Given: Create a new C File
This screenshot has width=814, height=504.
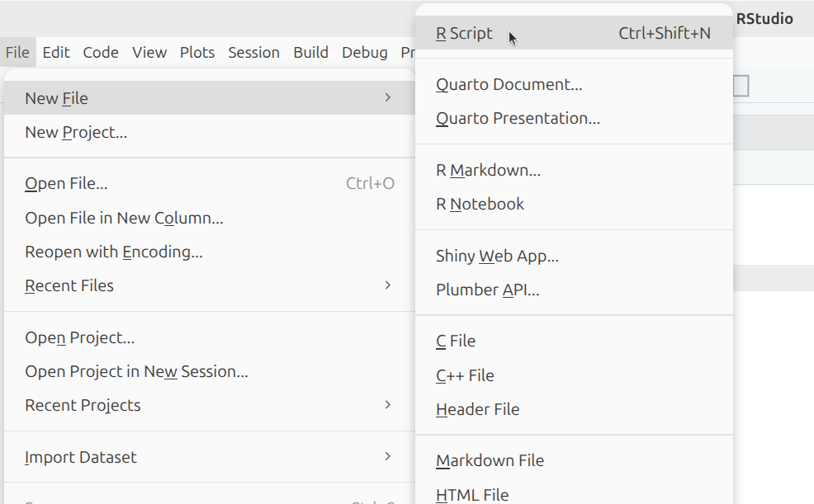Looking at the screenshot, I should pyautogui.click(x=574, y=341).
